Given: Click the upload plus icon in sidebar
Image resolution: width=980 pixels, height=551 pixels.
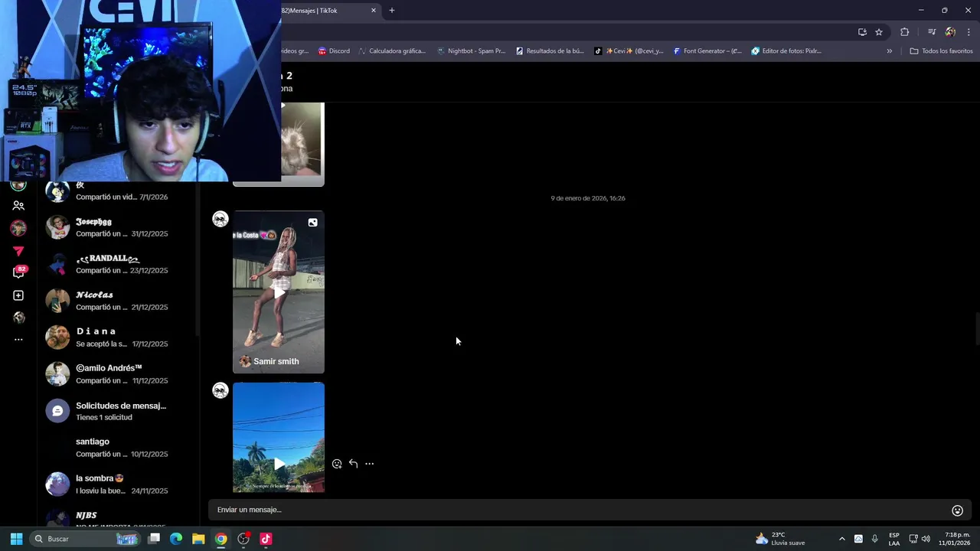Looking at the screenshot, I should pos(18,295).
